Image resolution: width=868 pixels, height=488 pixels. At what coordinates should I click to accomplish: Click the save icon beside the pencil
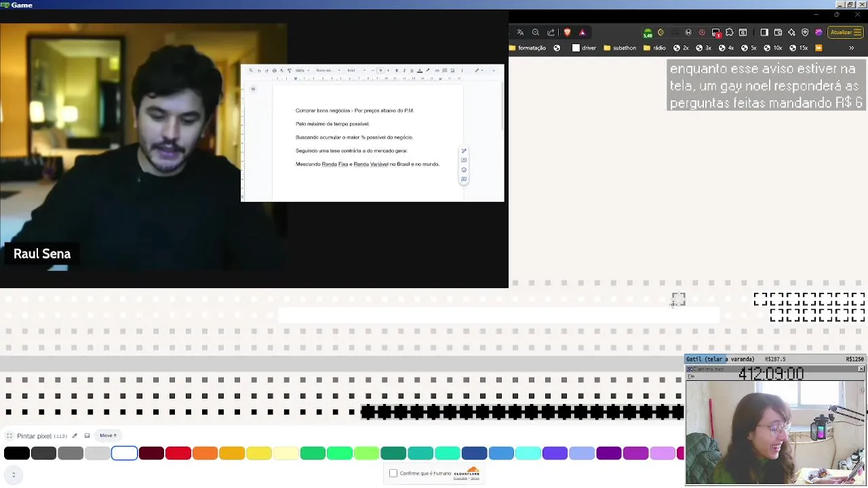pos(87,436)
